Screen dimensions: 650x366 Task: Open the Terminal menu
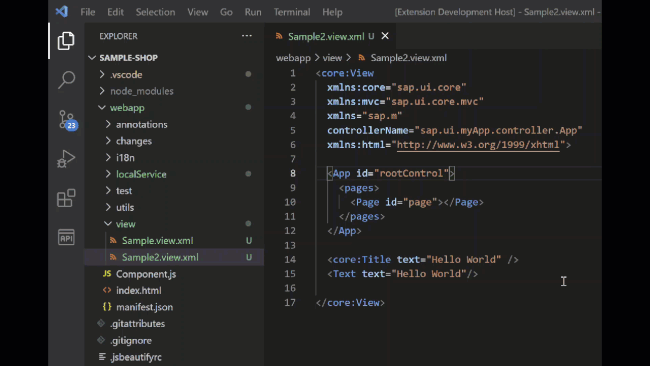point(292,12)
